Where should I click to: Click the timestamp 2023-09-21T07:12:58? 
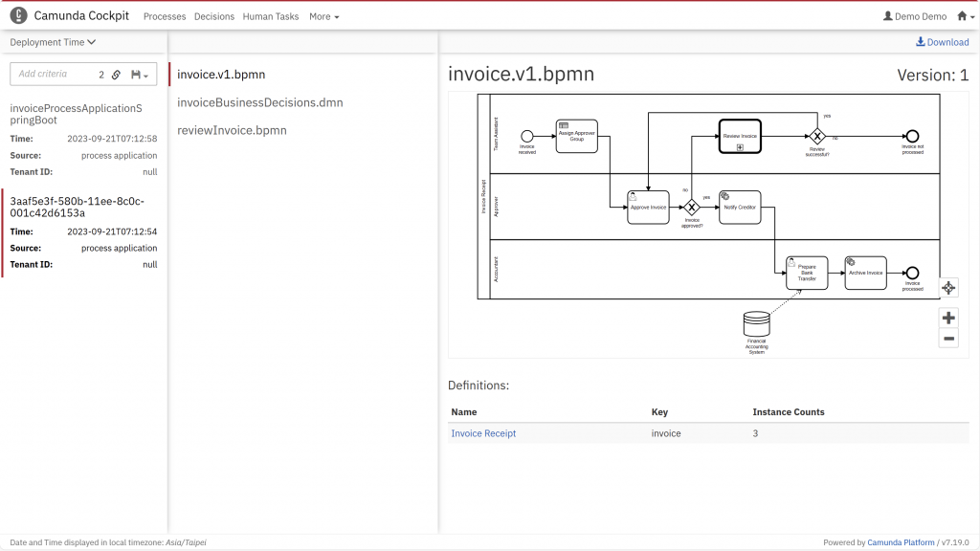(112, 139)
